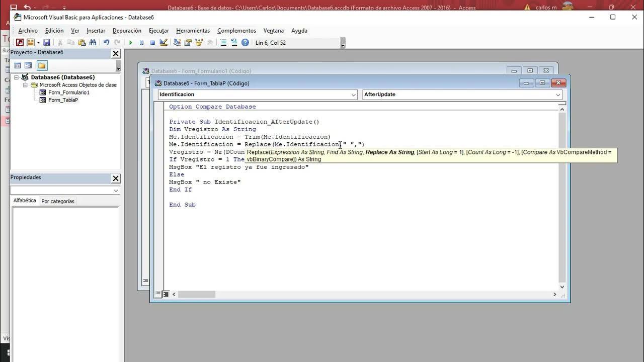Save the database with the floppy disk icon
Viewport: 644px width, 362px height.
(47, 43)
